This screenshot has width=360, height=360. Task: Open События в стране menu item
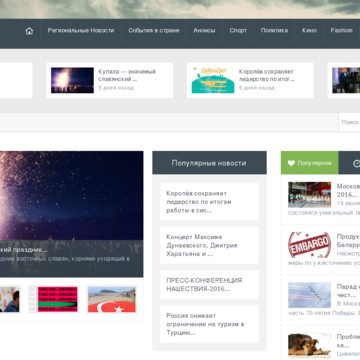(x=154, y=30)
